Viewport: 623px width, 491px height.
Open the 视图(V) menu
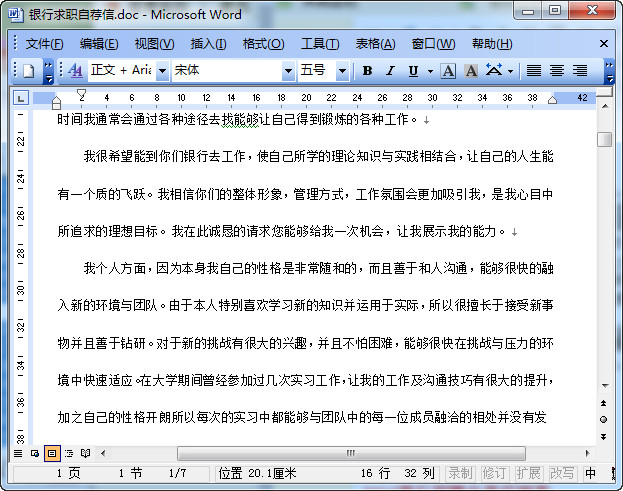154,44
